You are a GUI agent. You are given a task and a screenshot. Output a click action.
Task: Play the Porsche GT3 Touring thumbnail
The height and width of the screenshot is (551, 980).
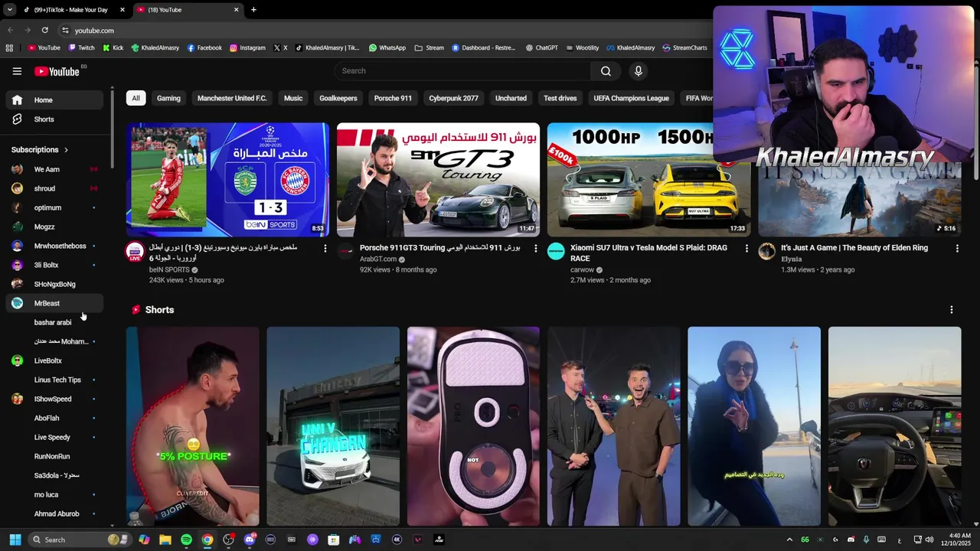[438, 180]
